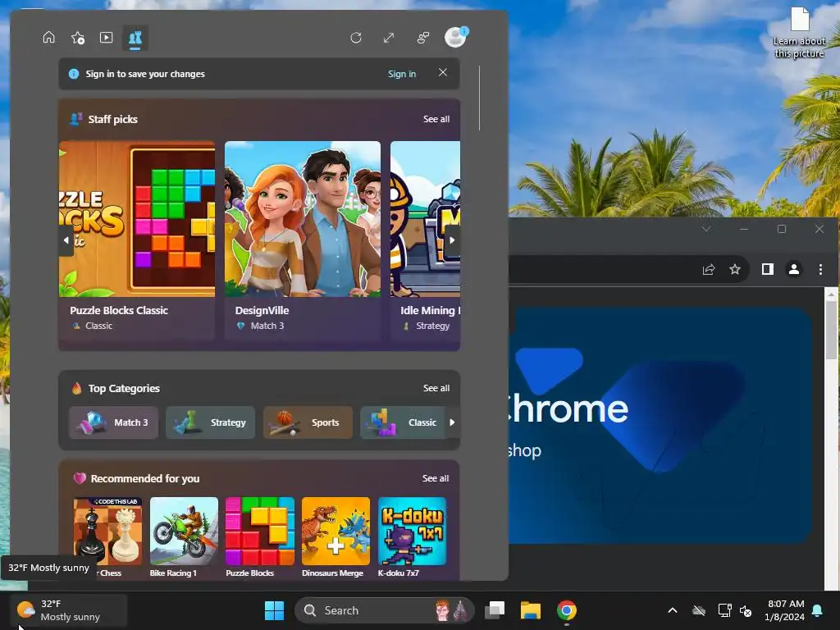Select the Match 3 category

[113, 422]
